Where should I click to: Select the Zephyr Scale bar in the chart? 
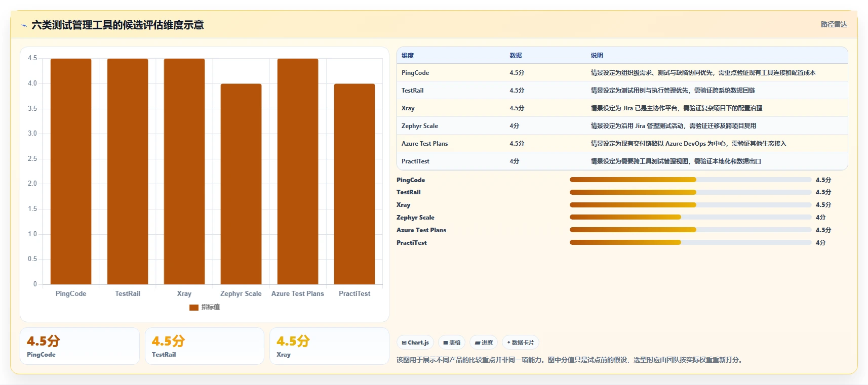[241, 184]
